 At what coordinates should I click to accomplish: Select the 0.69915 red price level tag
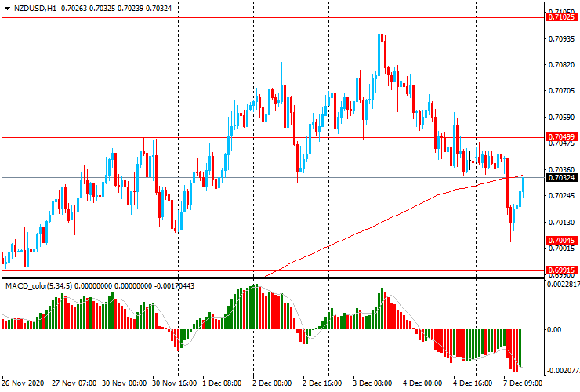point(561,270)
